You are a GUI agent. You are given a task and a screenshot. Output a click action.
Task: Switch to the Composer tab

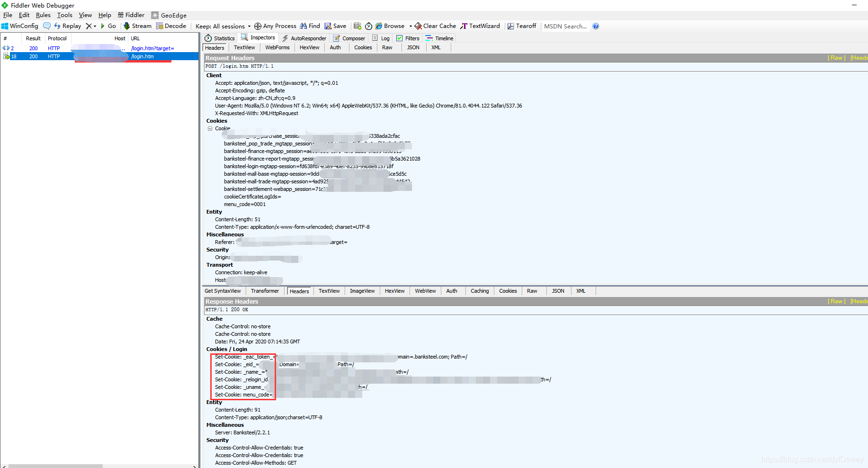(x=349, y=38)
